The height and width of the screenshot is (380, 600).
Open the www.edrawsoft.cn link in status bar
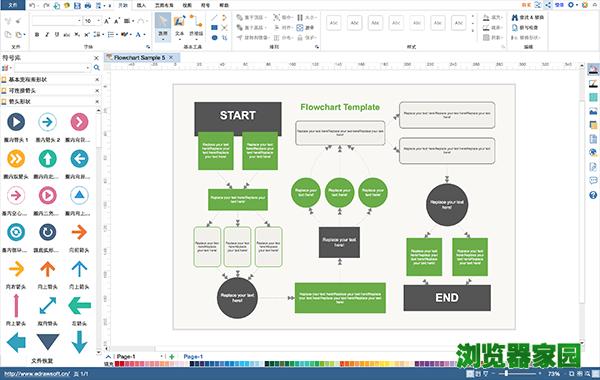tap(37, 373)
